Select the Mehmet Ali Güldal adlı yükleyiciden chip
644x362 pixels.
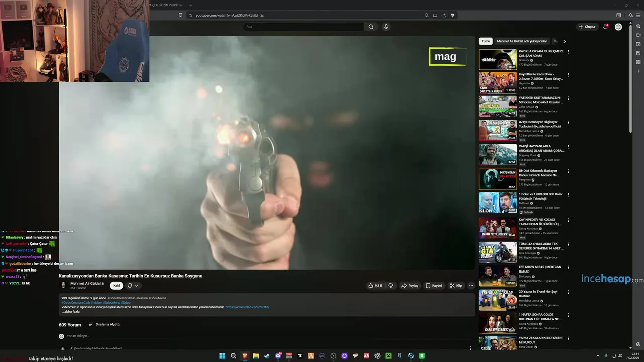click(522, 41)
